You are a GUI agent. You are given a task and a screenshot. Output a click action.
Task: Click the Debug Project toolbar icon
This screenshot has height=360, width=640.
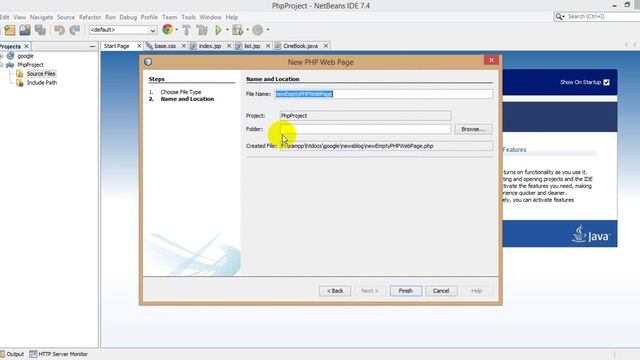tap(237, 30)
